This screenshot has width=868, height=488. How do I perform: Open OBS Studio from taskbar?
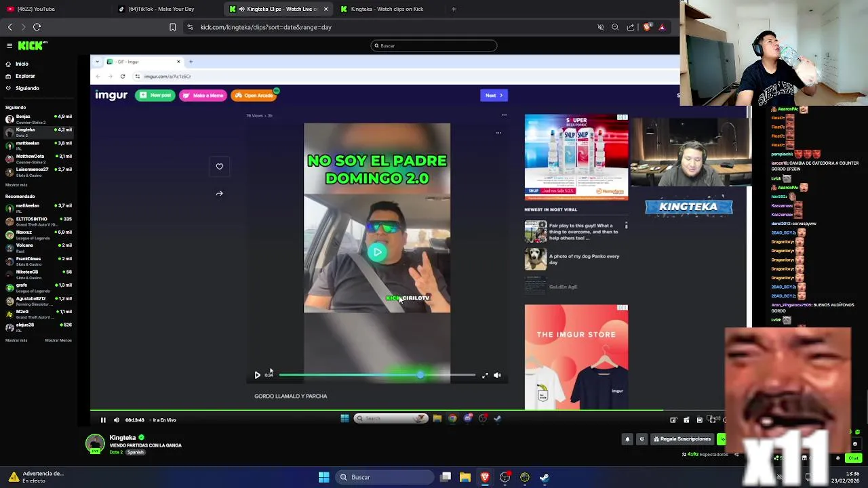click(505, 477)
